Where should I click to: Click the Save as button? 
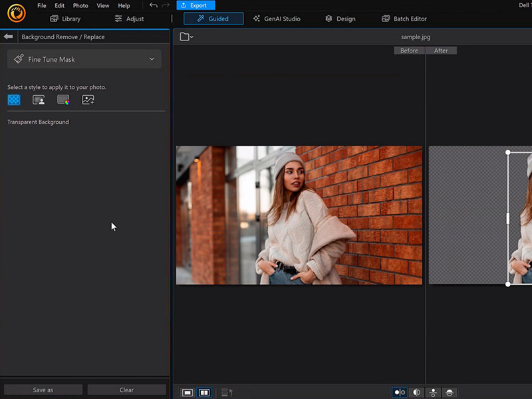point(43,390)
